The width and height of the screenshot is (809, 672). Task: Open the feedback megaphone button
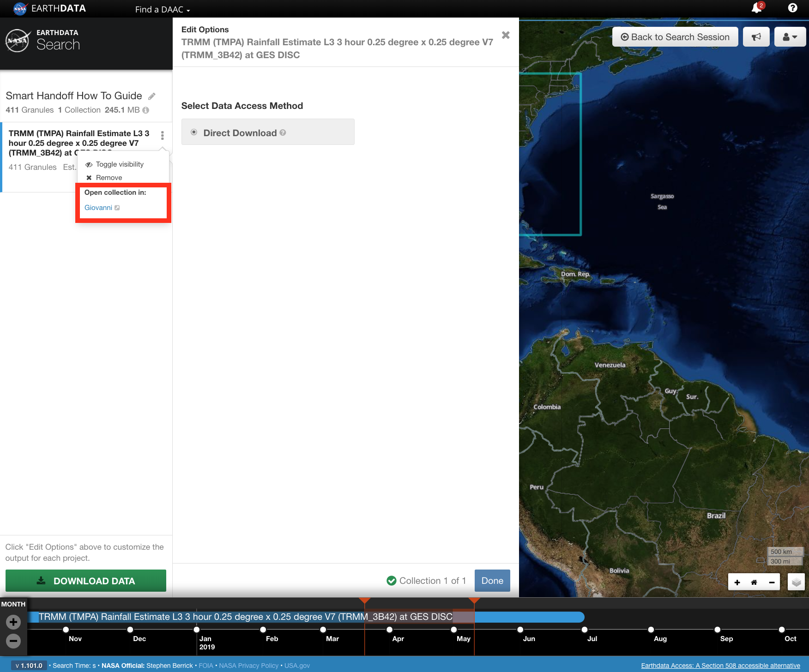[756, 37]
